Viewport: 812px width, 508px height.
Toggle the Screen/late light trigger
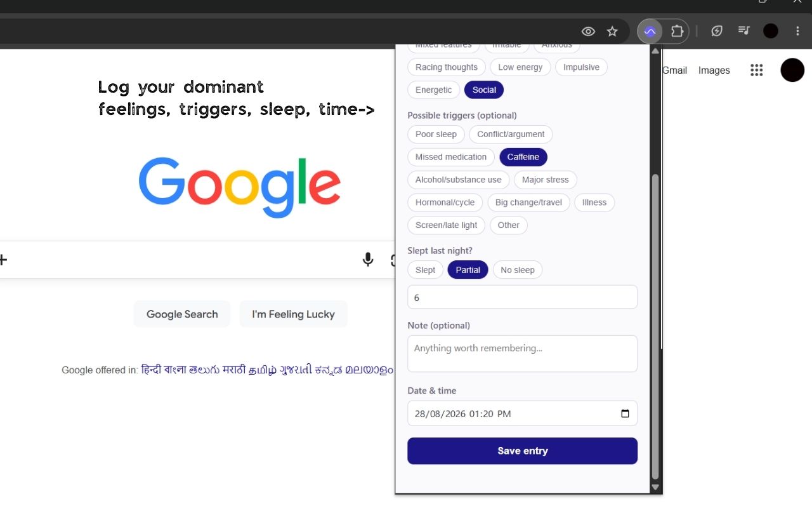[447, 225]
